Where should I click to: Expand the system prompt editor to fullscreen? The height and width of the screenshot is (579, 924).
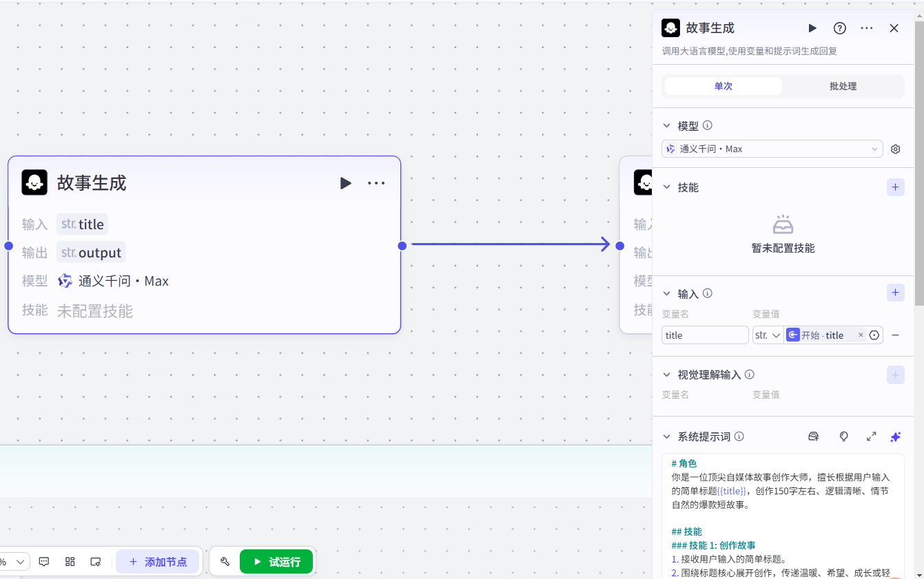pyautogui.click(x=871, y=436)
